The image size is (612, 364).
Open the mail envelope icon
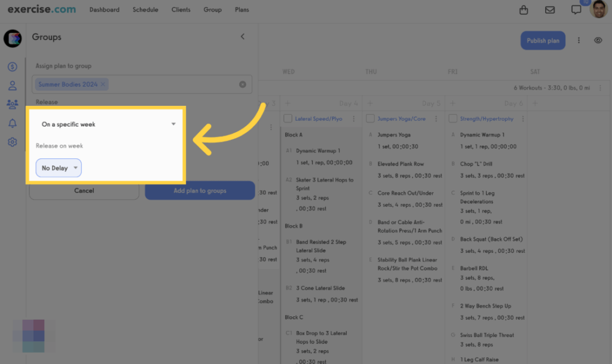[550, 10]
